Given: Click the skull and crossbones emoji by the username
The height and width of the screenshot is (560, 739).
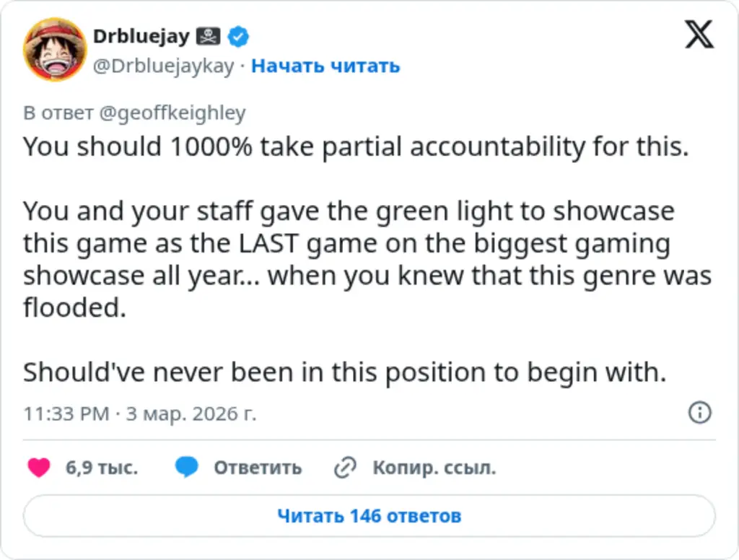Looking at the screenshot, I should pos(209,35).
